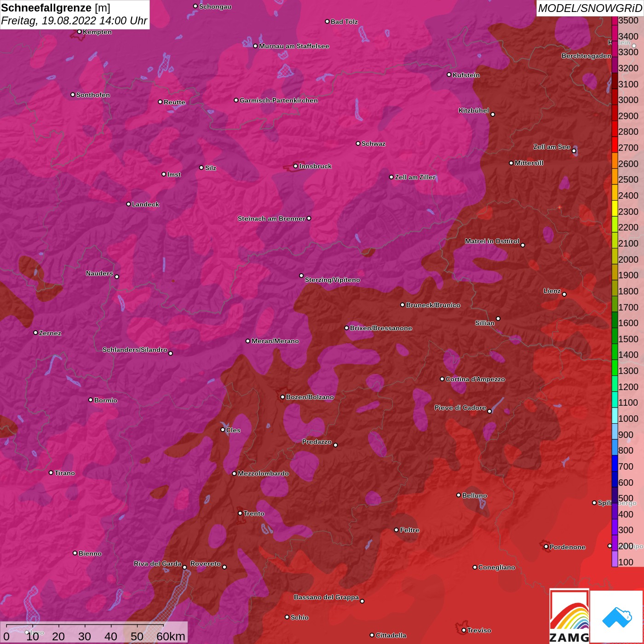The width and height of the screenshot is (644, 644).
Task: Click the Rovereto label
Action: pyautogui.click(x=206, y=563)
